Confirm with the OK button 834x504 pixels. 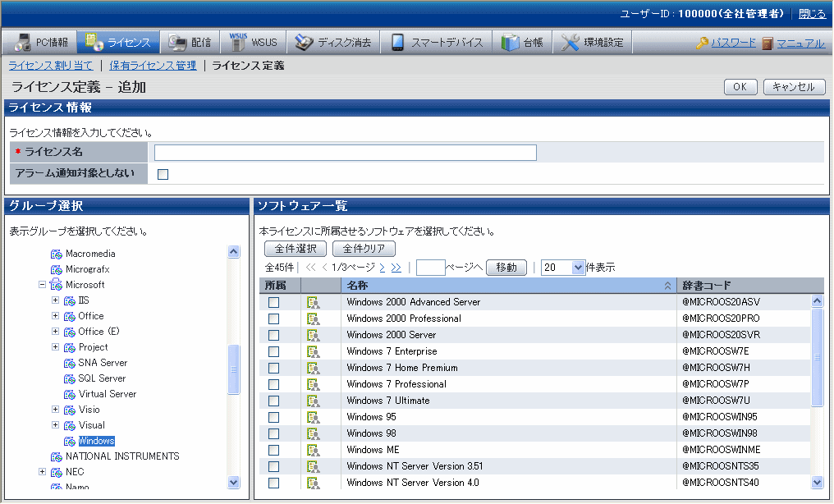(x=740, y=87)
